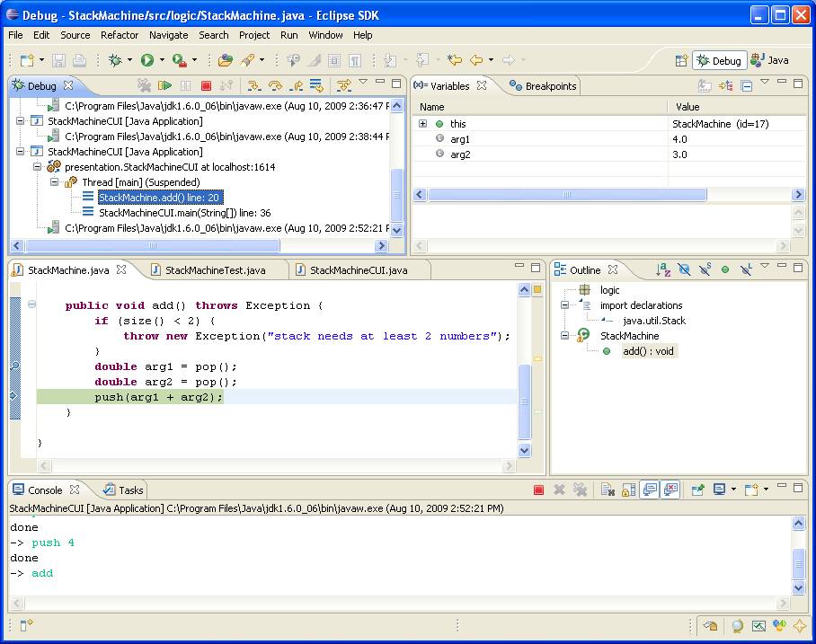Select Debug perspective button
The image size is (816, 644).
click(720, 60)
